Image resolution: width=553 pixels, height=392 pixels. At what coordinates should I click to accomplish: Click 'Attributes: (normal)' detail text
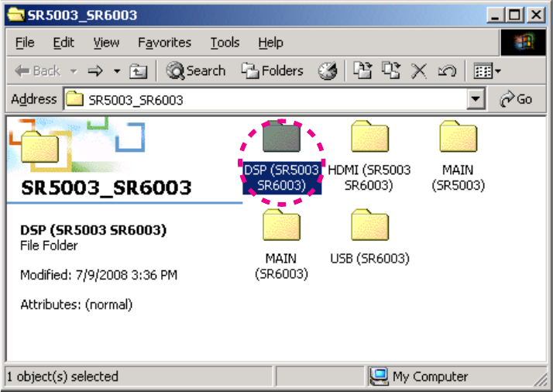click(76, 304)
